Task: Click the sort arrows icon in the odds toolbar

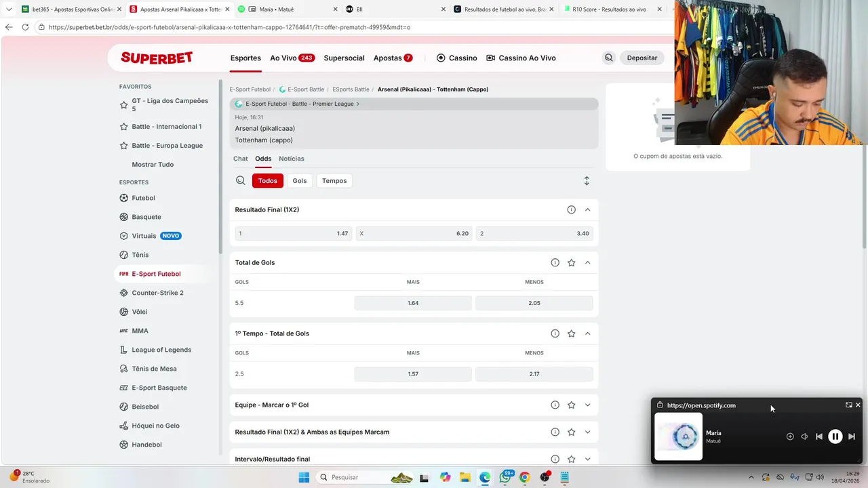Action: tap(587, 181)
